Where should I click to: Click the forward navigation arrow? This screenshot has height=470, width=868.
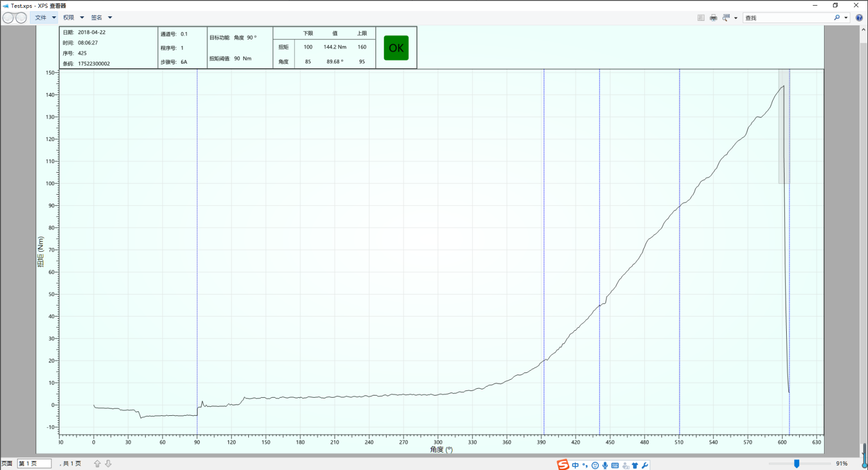coord(21,17)
